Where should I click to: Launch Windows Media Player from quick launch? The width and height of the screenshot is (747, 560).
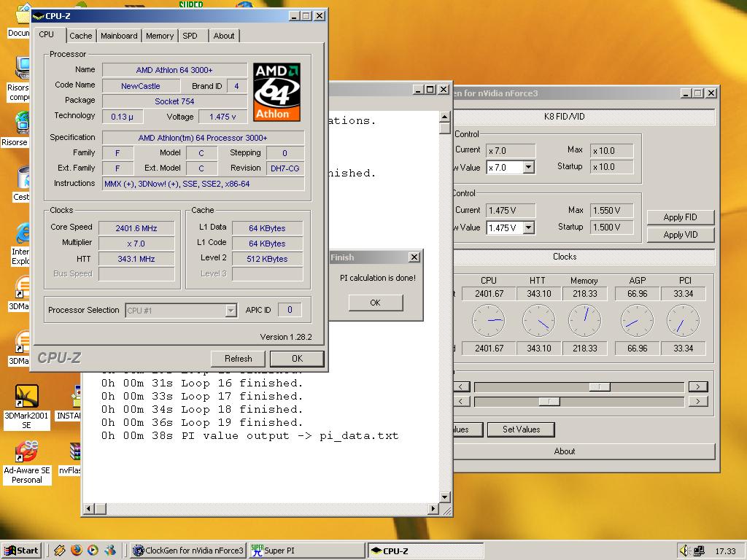click(93, 551)
